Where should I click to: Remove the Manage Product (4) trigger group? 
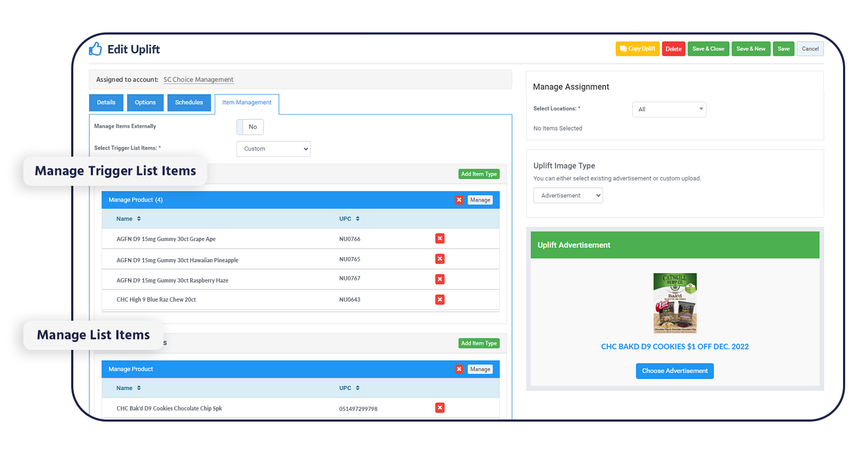pos(459,200)
